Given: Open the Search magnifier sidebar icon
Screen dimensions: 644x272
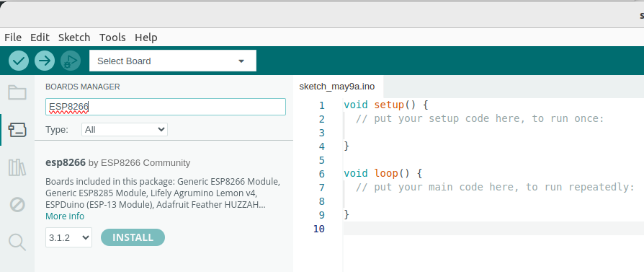Looking at the screenshot, I should (17, 242).
